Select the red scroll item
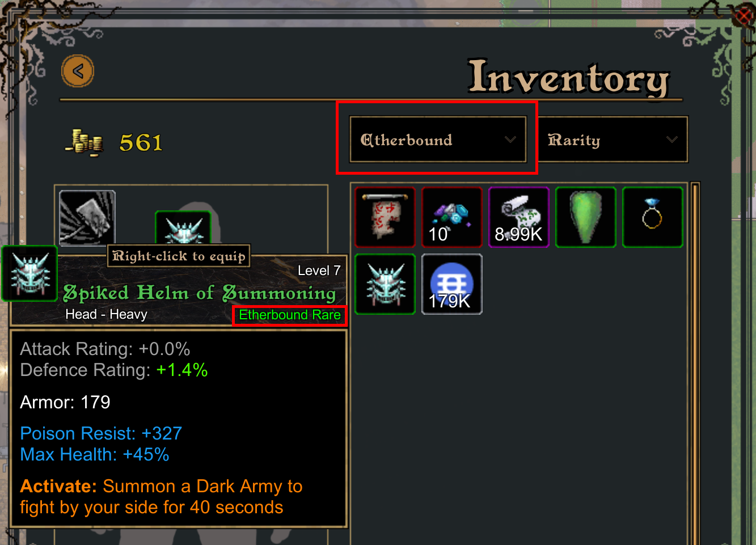Screen dimensions: 756x545 point(386,217)
